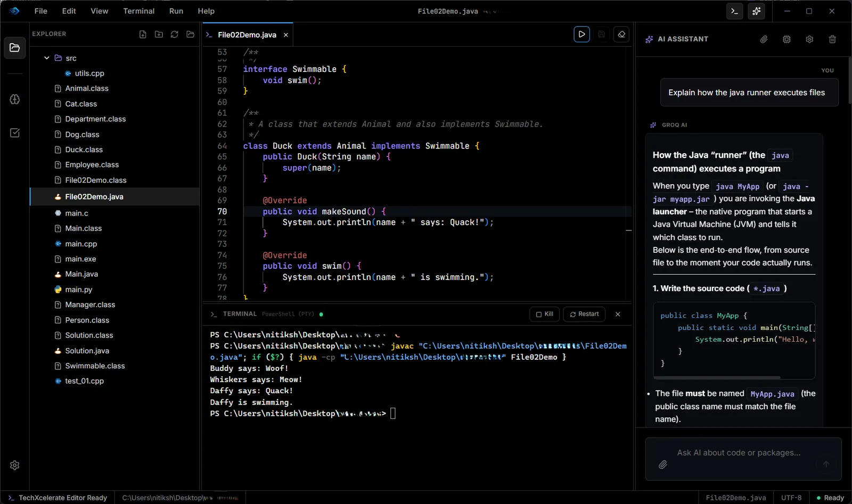852x504 pixels.
Task: Click the new file icon in Explorer
Action: (x=143, y=34)
